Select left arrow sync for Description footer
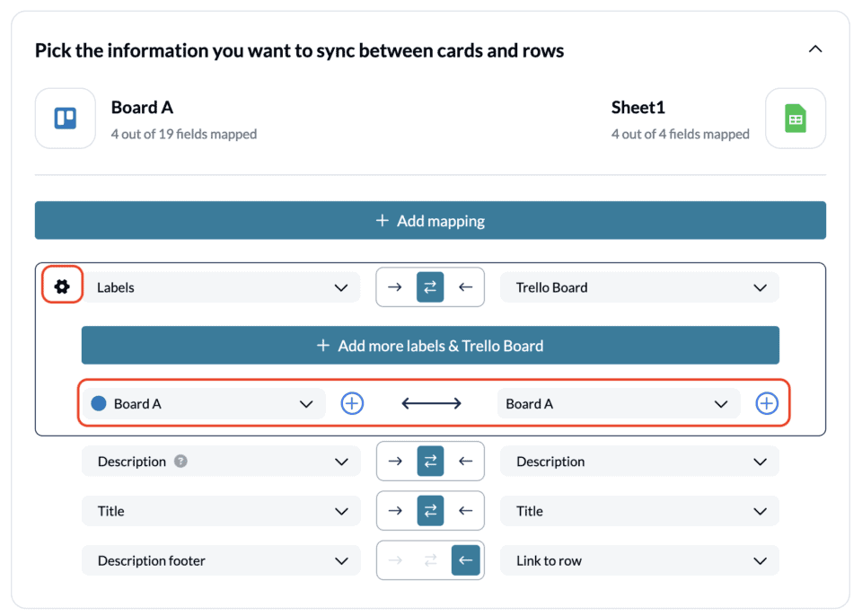 (x=466, y=560)
